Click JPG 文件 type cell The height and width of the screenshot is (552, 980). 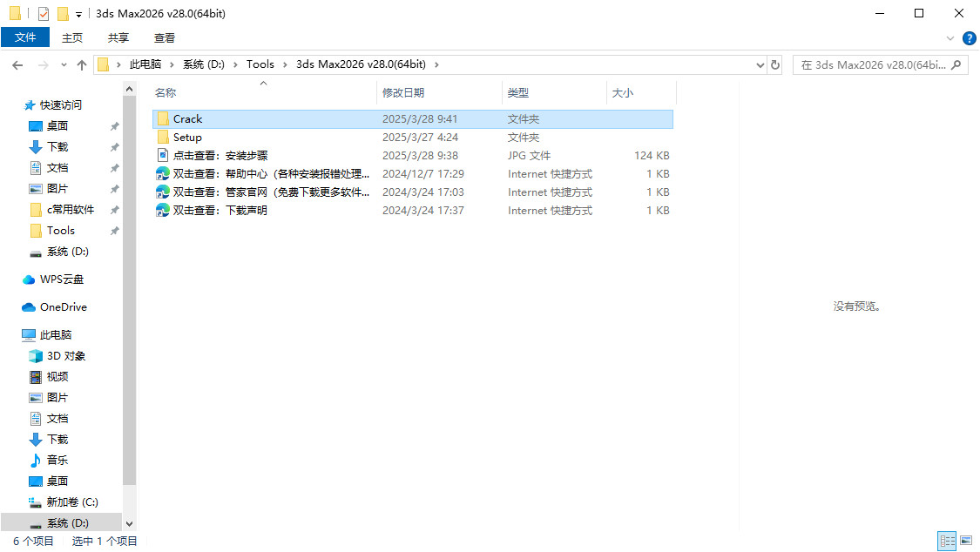[x=529, y=156]
